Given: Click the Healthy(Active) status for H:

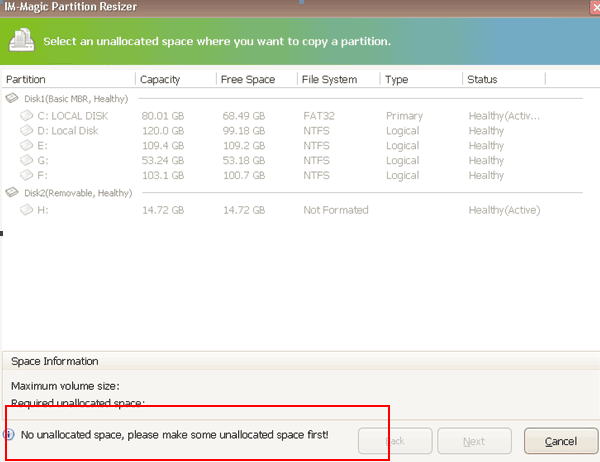Looking at the screenshot, I should [504, 210].
